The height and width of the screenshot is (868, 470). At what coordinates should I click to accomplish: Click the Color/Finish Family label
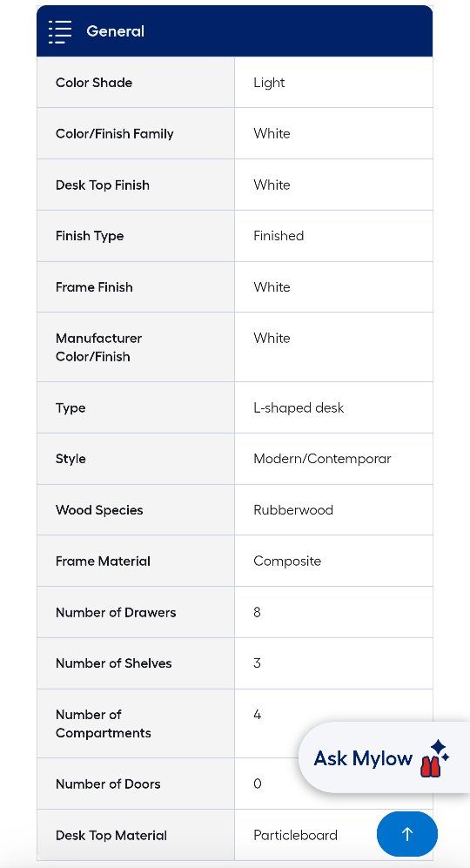(114, 133)
